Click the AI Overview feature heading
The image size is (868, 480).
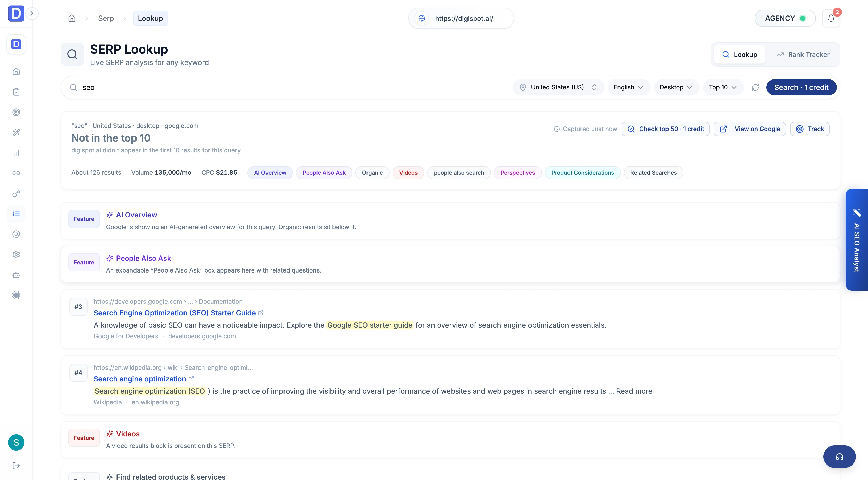tap(137, 215)
